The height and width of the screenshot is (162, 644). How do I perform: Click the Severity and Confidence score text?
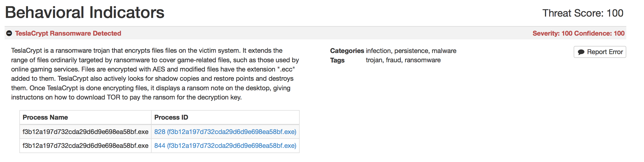click(x=578, y=33)
